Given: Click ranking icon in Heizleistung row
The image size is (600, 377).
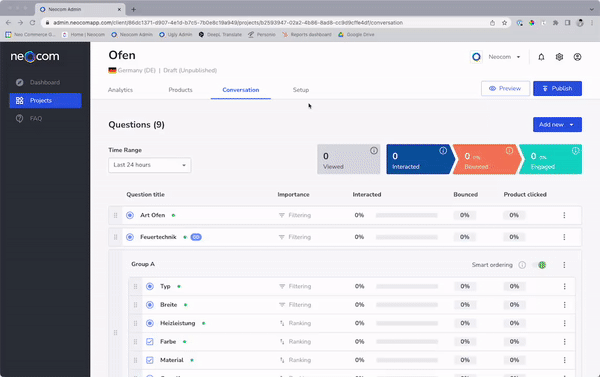Looking at the screenshot, I should [x=282, y=323].
